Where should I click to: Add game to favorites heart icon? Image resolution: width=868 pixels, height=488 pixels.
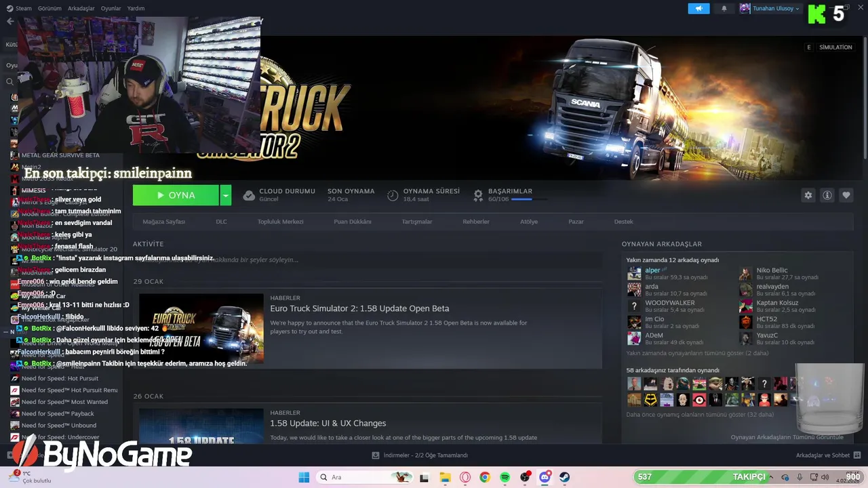846,195
